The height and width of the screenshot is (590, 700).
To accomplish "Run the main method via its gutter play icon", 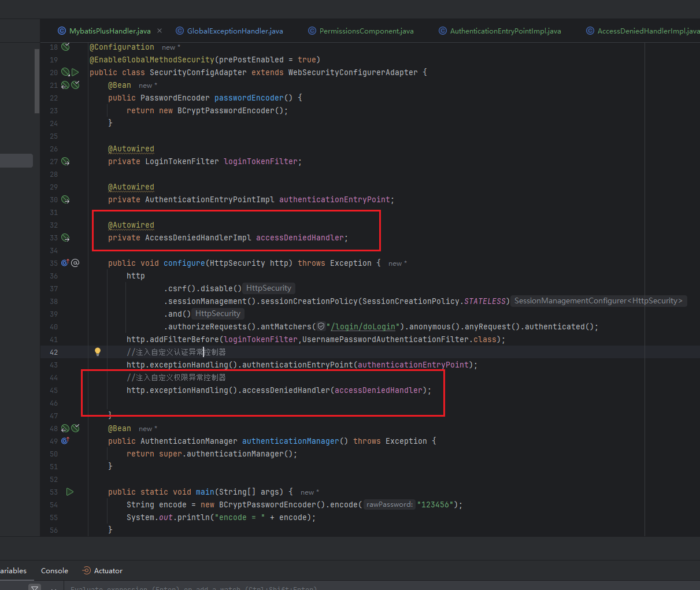I will click(69, 492).
